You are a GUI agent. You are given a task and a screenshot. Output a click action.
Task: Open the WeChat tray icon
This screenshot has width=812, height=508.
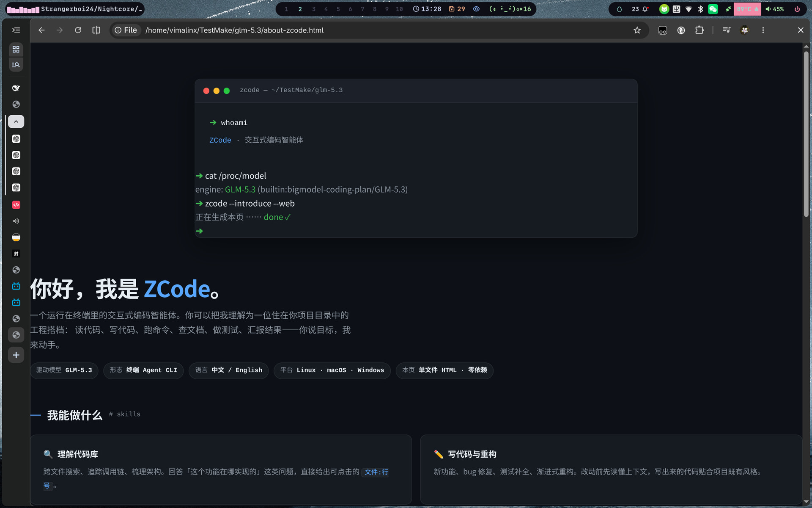click(713, 9)
